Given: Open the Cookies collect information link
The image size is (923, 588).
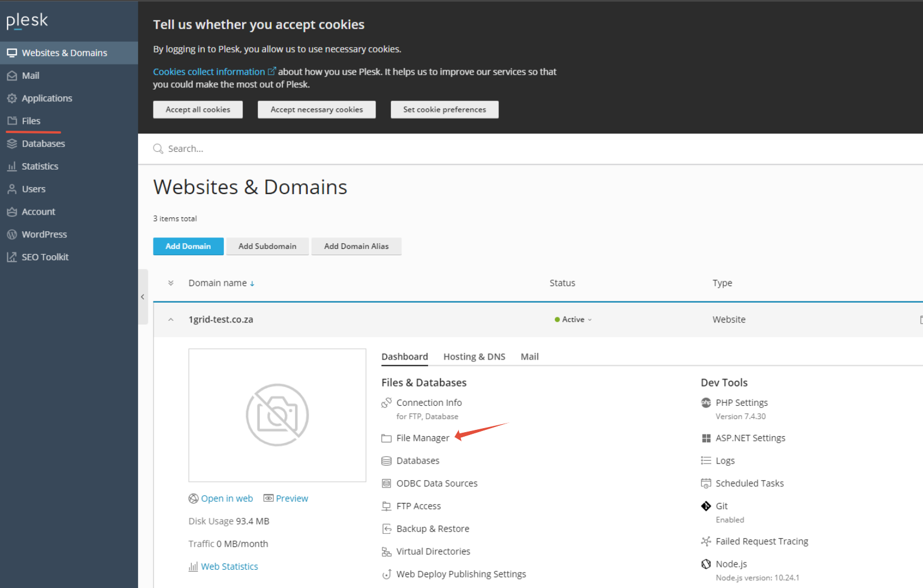Looking at the screenshot, I should (214, 71).
